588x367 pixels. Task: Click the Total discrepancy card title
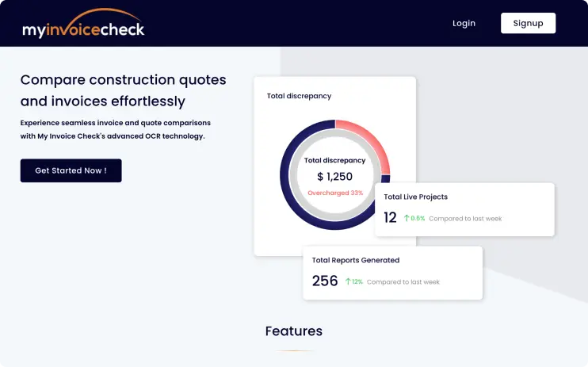(299, 96)
